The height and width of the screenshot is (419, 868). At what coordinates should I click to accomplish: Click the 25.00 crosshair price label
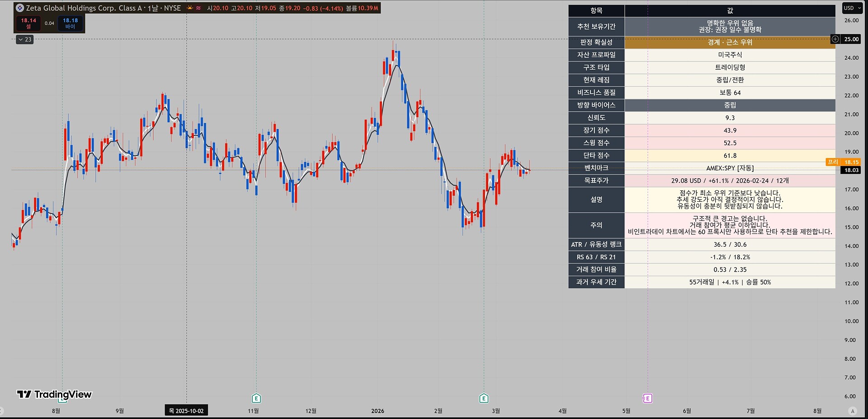(x=851, y=39)
